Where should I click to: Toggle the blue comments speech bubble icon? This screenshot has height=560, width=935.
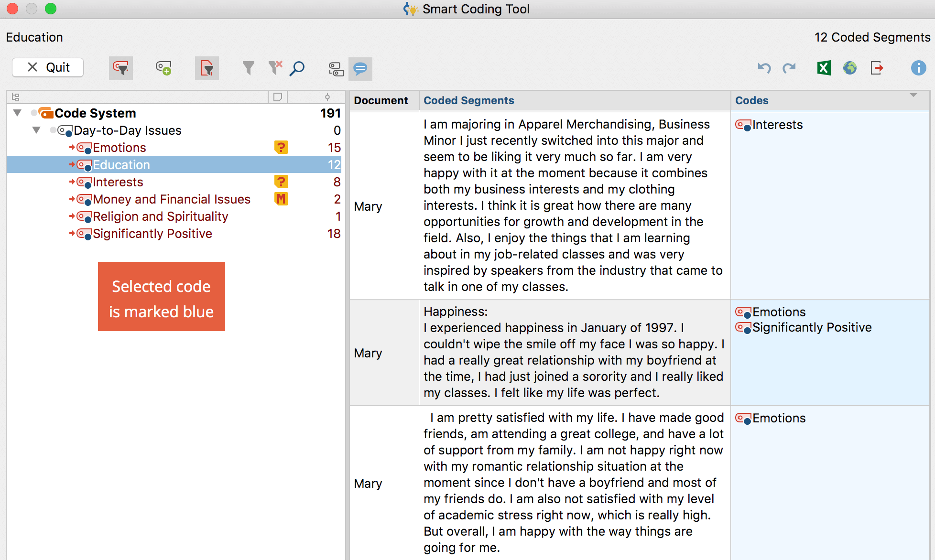(x=360, y=69)
